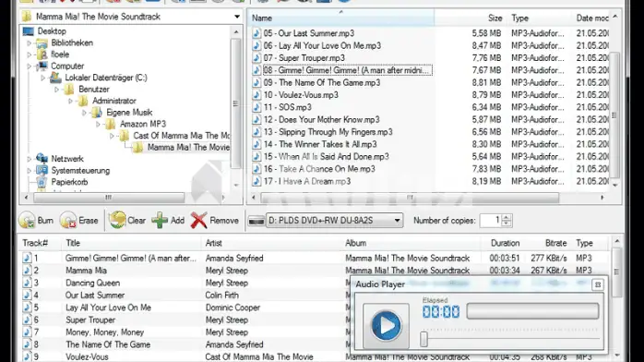Select track 8 The Name Of The Game
Viewport: 644px width, 362px height.
pos(108,344)
